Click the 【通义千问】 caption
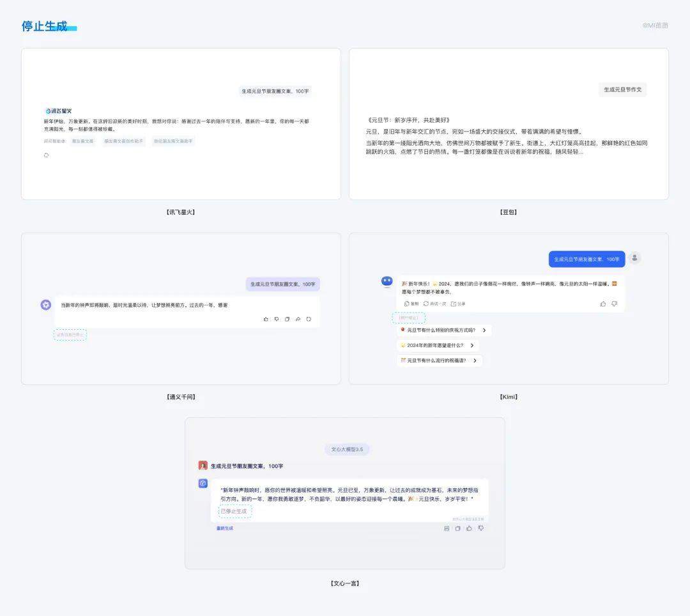Screen dimensions: 690x616 (181, 397)
